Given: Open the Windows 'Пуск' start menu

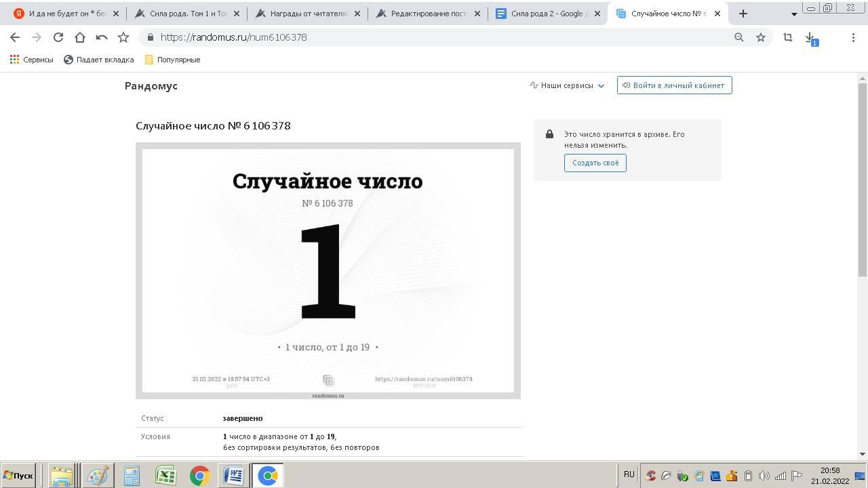Looking at the screenshot, I should 18,475.
